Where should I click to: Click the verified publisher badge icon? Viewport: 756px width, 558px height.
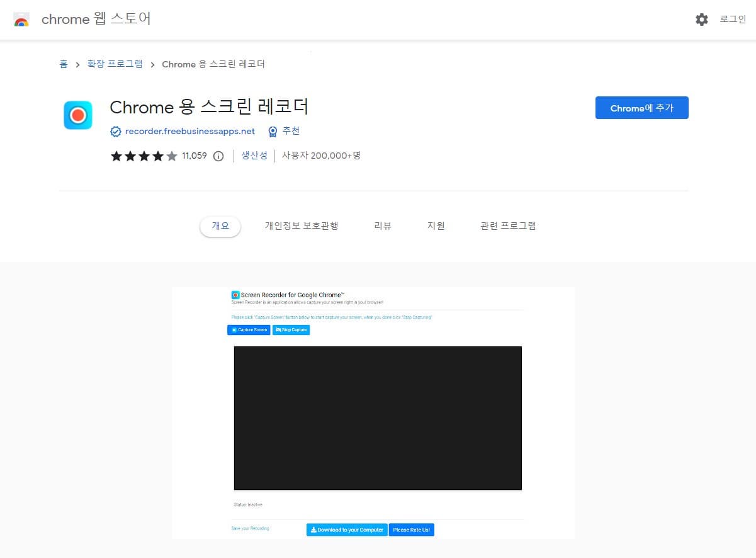pyautogui.click(x=115, y=131)
